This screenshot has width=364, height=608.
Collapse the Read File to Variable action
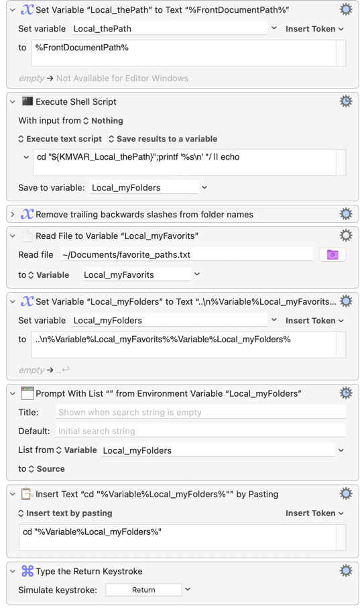(x=12, y=236)
